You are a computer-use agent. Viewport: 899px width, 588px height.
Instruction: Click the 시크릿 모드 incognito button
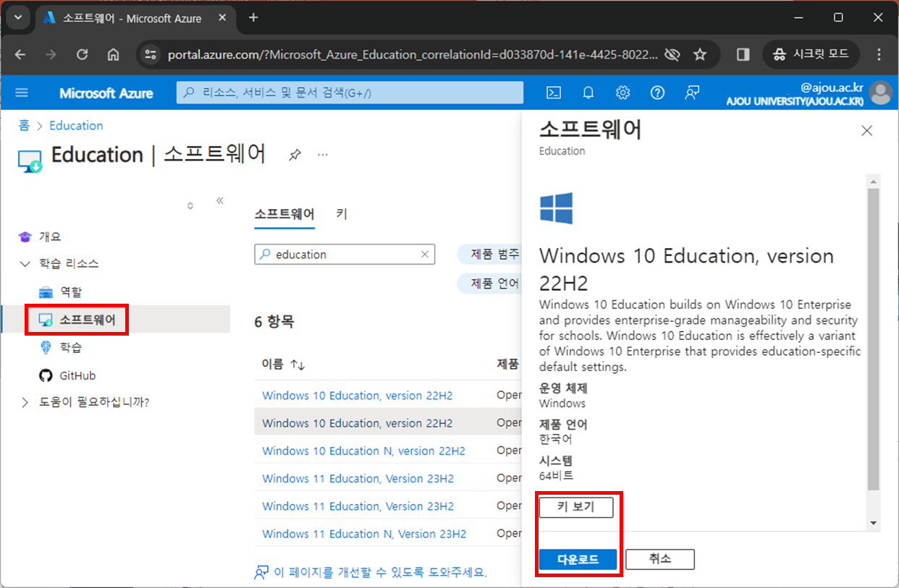pyautogui.click(x=811, y=54)
